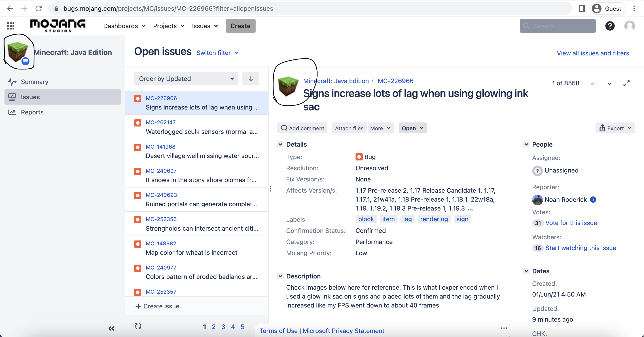644x337 pixels.
Task: Collapse the Description section
Action: 280,276
